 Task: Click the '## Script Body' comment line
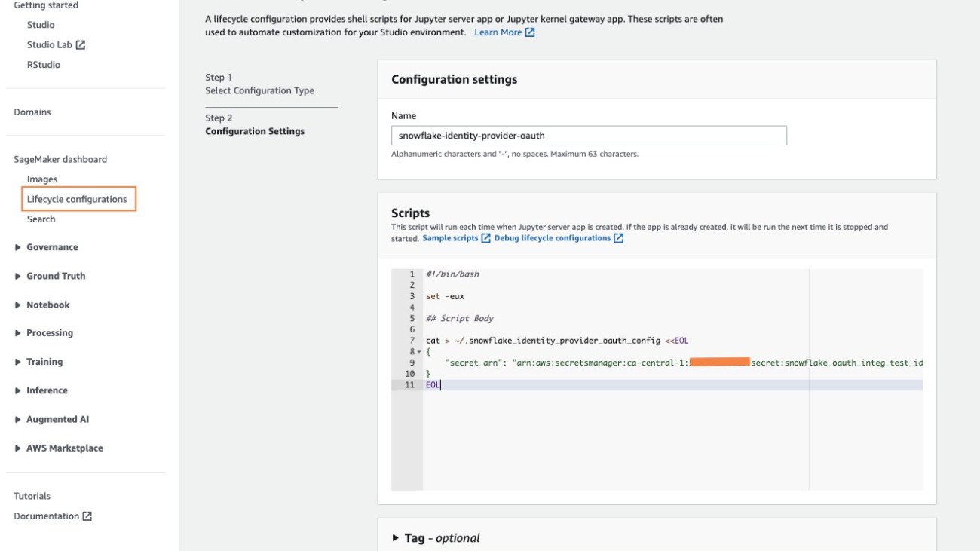(x=460, y=318)
